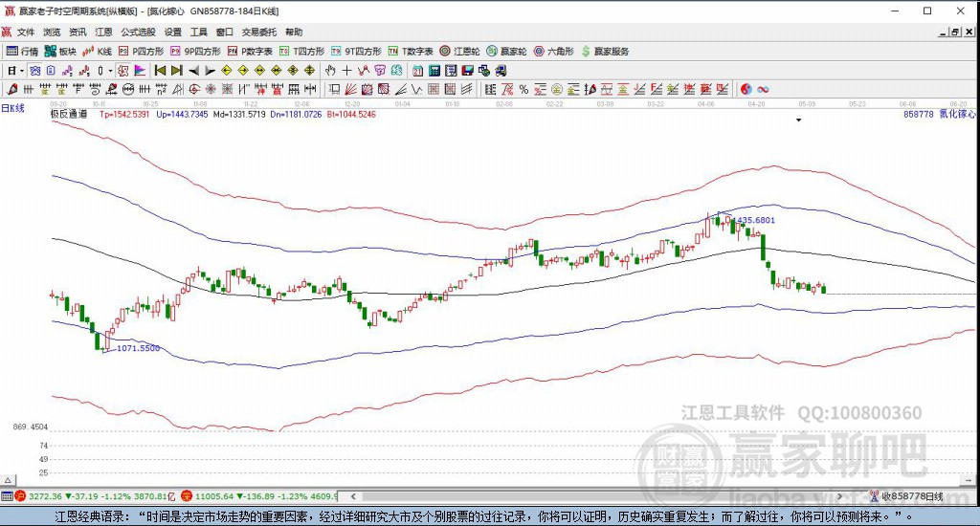Click the Tp=1542.5391 indicator value
The height and width of the screenshot is (526, 980).
[x=124, y=115]
